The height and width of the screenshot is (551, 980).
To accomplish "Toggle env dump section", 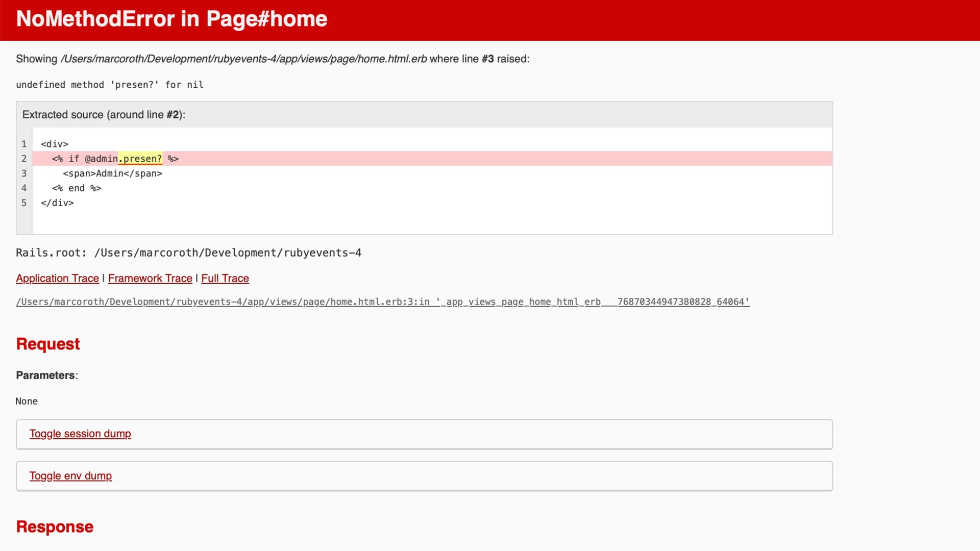I will tap(70, 475).
